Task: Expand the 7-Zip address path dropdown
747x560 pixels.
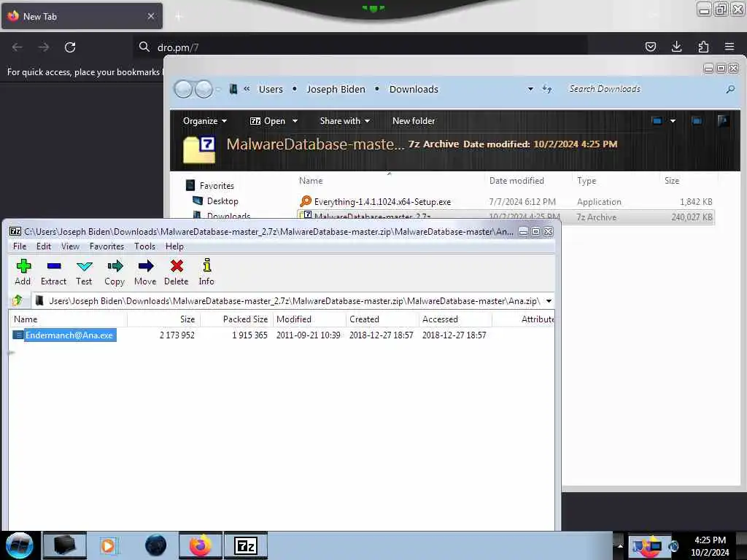Action: (549, 301)
